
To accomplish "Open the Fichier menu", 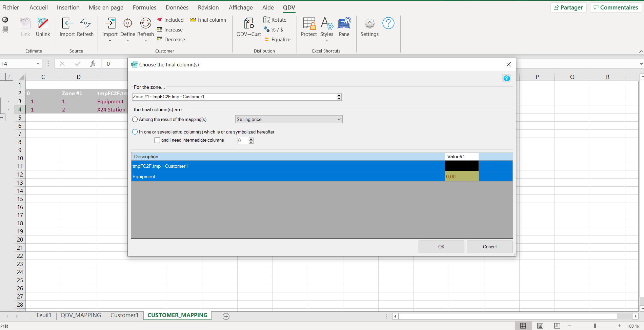I will pyautogui.click(x=11, y=7).
